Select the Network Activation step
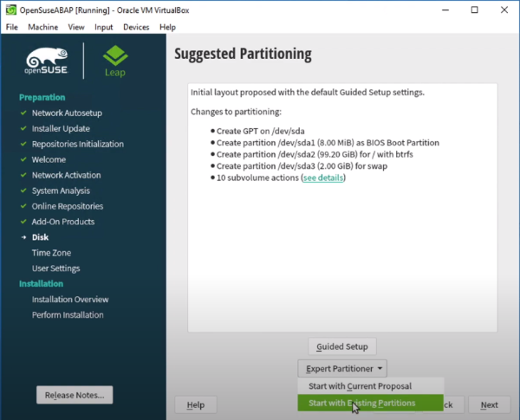The image size is (520, 420). 67,175
